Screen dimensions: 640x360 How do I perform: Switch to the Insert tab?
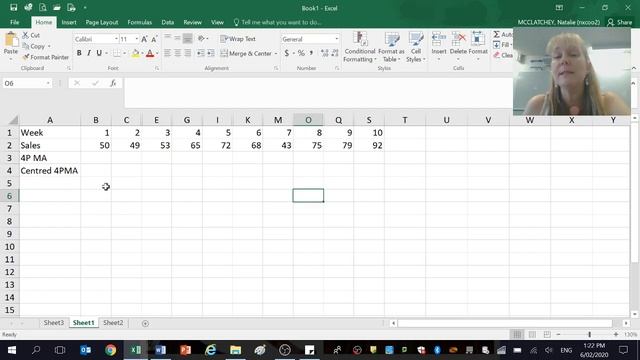tap(69, 22)
